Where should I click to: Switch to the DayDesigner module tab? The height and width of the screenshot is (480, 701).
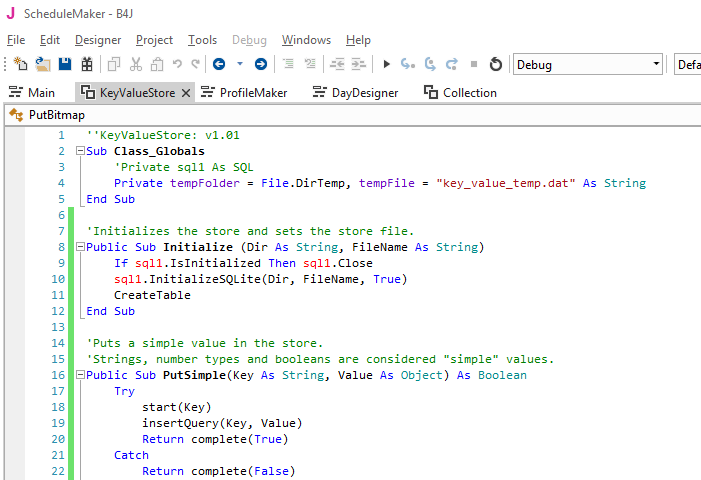pos(355,93)
